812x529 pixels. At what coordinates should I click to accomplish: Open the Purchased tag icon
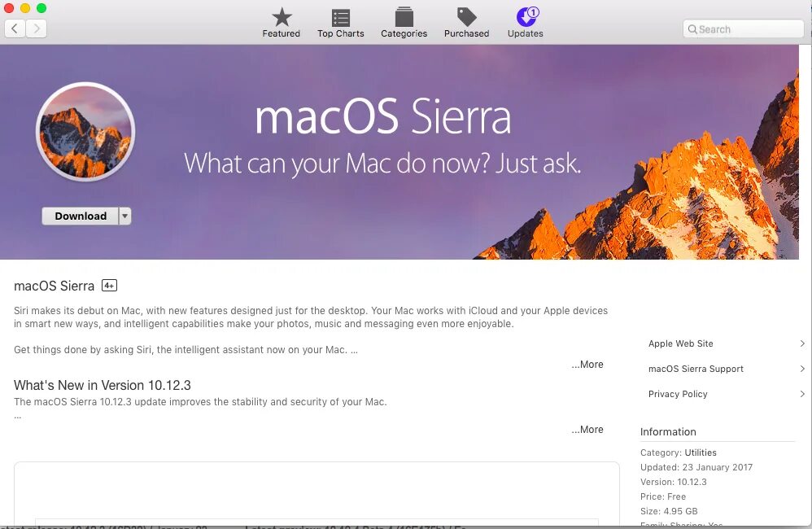[466, 17]
